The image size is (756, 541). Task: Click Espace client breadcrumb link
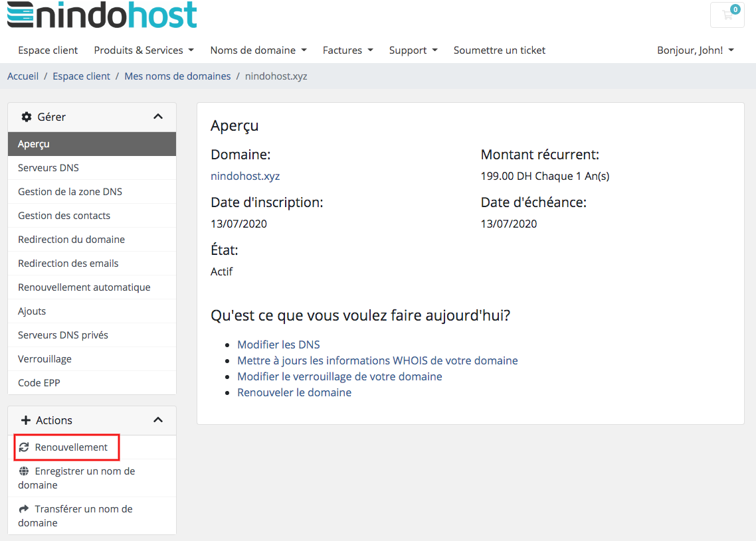82,76
